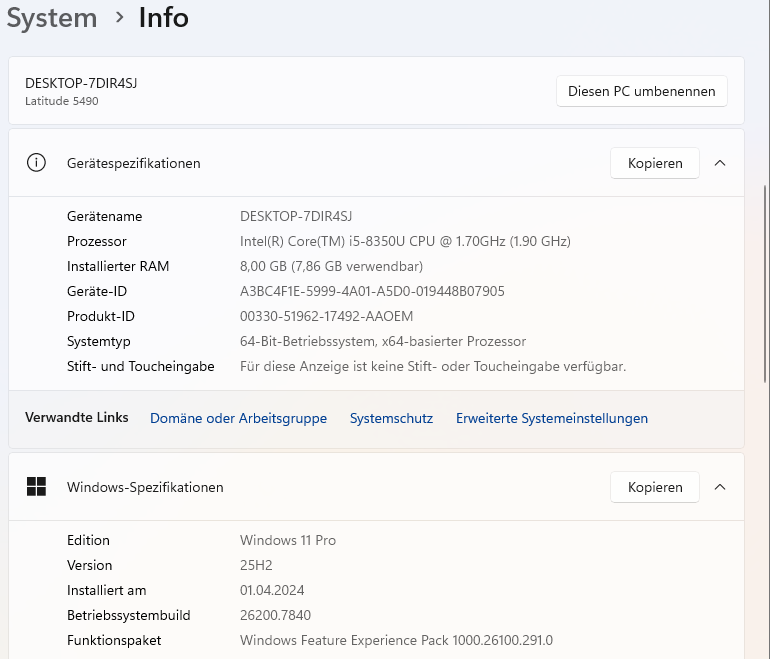
Task: Click the Installierter RAM label
Action: coord(118,266)
